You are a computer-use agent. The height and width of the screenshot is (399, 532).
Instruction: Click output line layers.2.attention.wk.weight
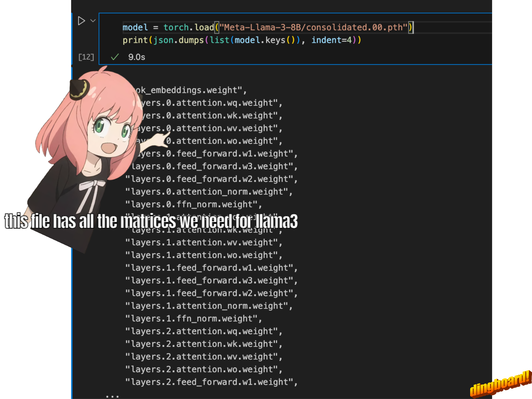coord(204,344)
